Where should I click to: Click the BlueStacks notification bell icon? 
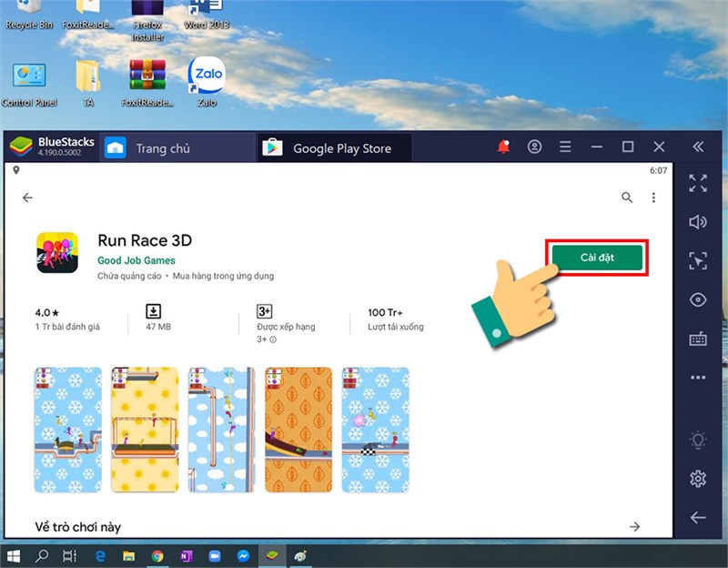pyautogui.click(x=503, y=147)
